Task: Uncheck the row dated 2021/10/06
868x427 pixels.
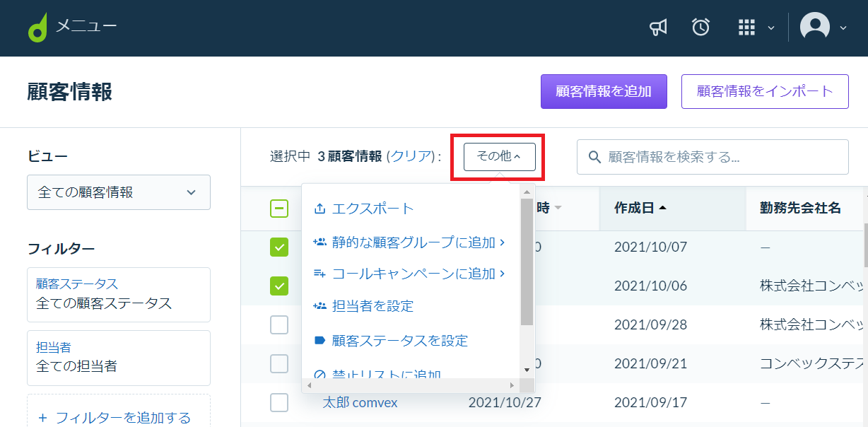Action: (279, 286)
